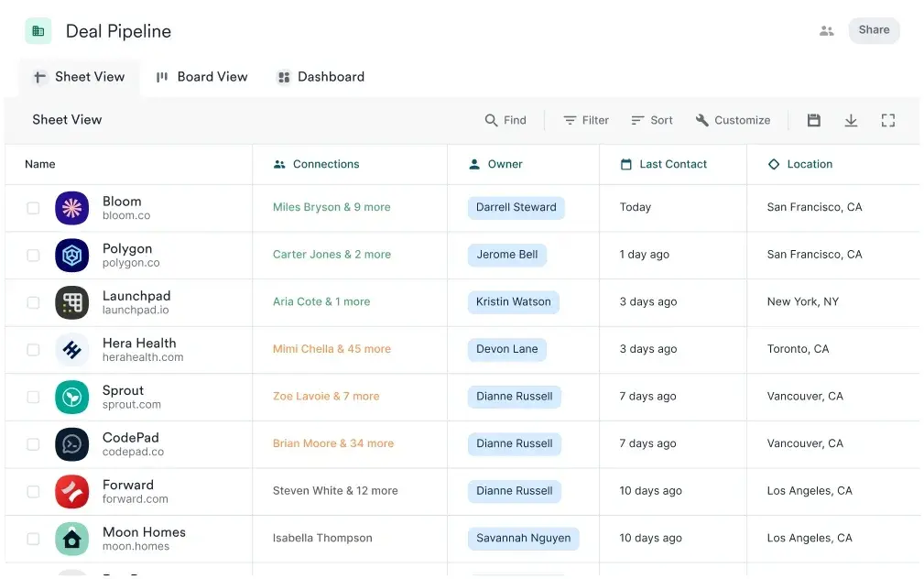Screen dimensions: 924x579
Task: Open the Steven White & 12 more connections
Action: point(335,491)
